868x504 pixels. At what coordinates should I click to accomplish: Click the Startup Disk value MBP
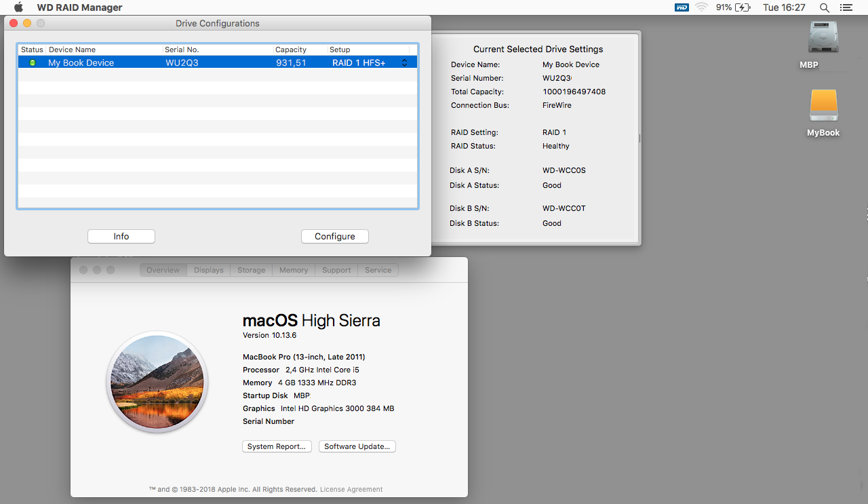[x=302, y=395]
